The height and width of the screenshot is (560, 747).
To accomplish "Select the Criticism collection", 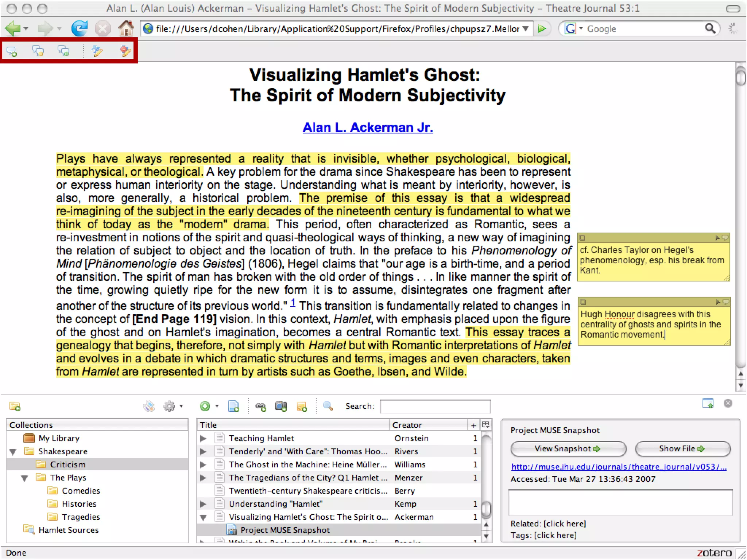I will pyautogui.click(x=67, y=464).
